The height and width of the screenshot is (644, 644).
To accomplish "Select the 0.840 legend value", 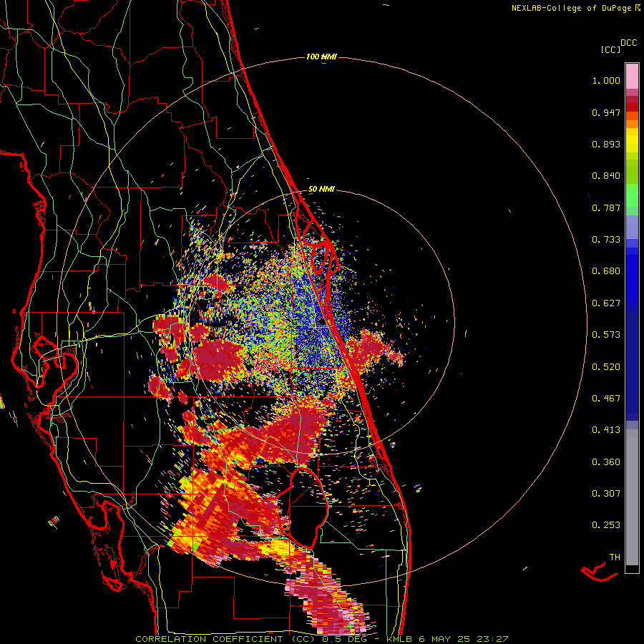I will click(x=606, y=176).
